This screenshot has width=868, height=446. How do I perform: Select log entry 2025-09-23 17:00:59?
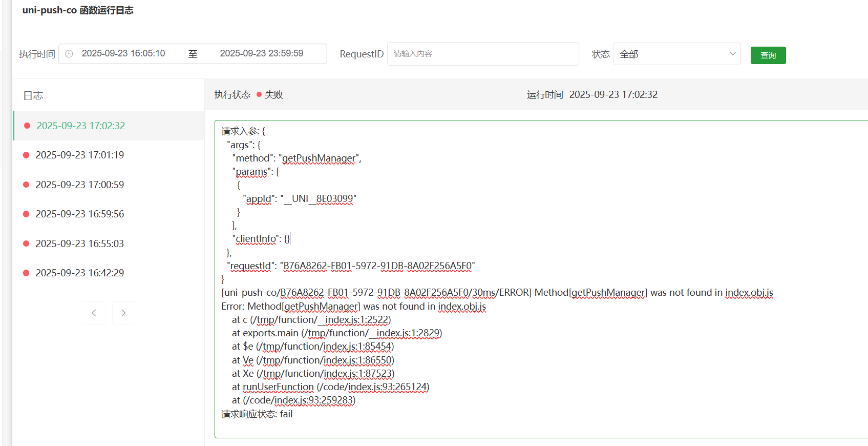[x=109, y=185]
